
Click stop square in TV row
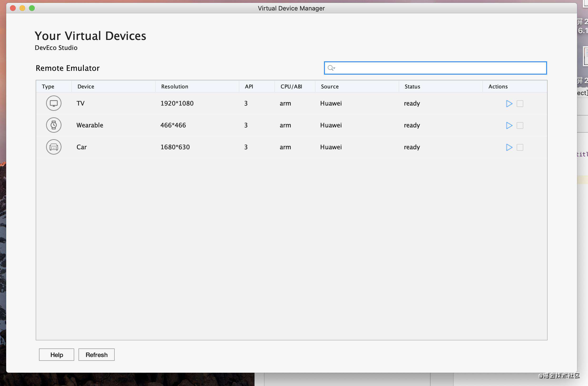[520, 103]
